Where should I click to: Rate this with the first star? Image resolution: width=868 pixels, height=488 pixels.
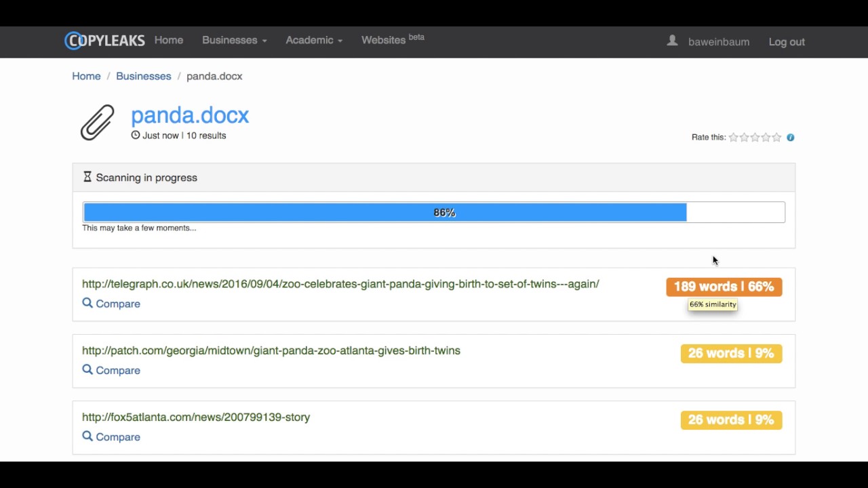[x=733, y=137]
